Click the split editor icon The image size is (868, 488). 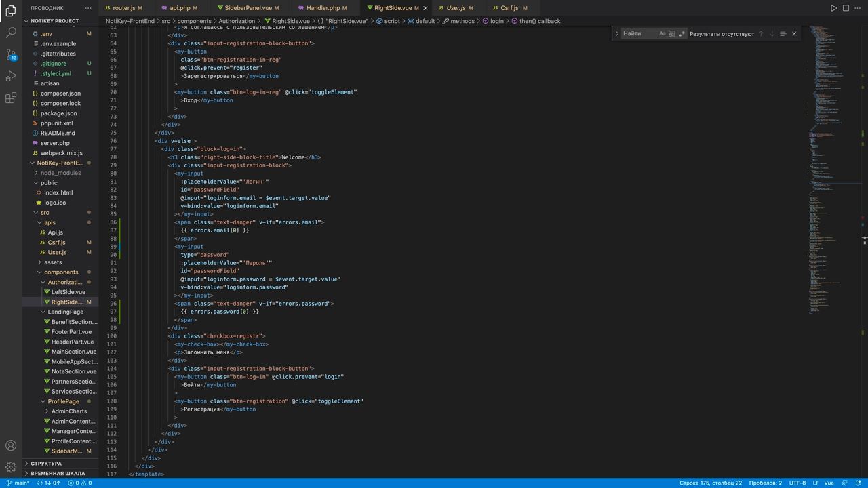click(x=846, y=8)
